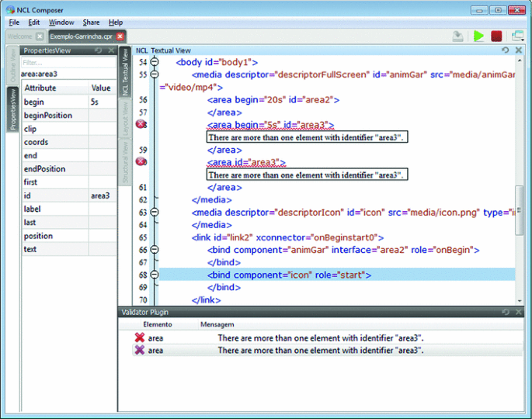Undock the Validator Plugin panel

pyautogui.click(x=506, y=311)
